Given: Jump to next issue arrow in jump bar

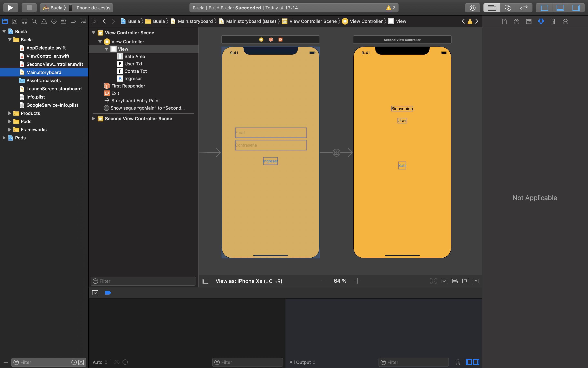Looking at the screenshot, I should [x=477, y=21].
